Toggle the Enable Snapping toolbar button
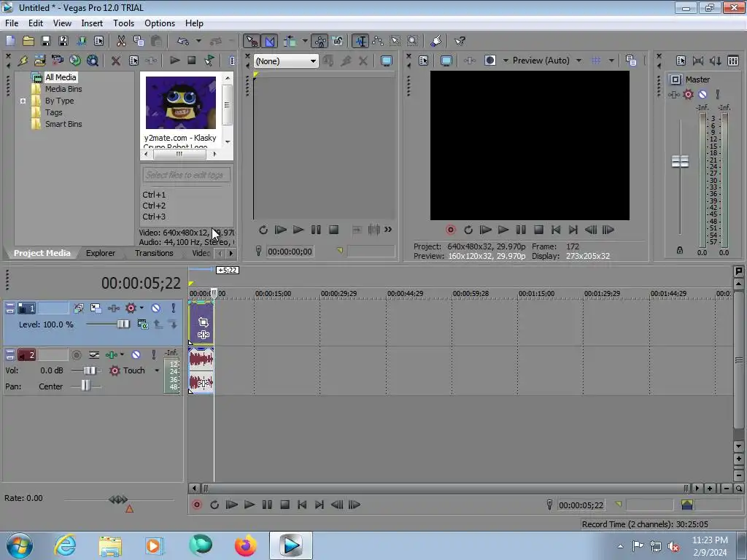This screenshot has width=747, height=560. coord(252,41)
